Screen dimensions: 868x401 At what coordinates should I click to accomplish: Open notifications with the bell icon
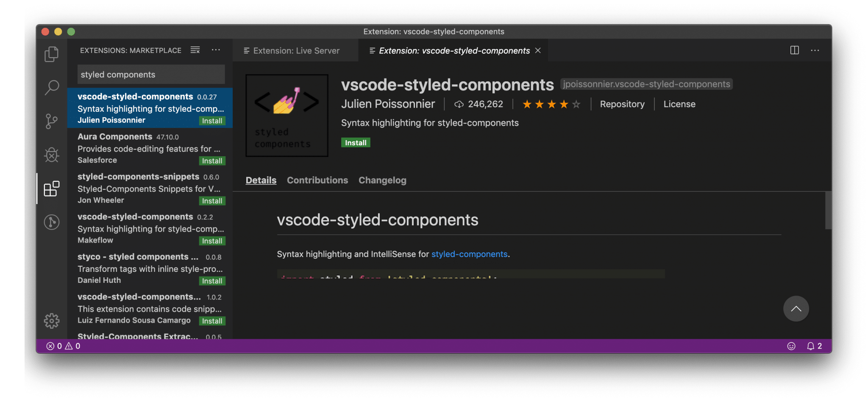[x=811, y=346]
